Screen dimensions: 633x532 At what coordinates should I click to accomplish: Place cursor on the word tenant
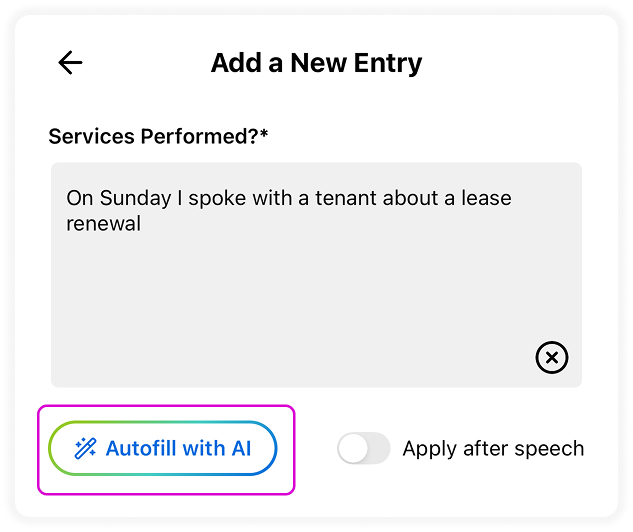coord(346,198)
